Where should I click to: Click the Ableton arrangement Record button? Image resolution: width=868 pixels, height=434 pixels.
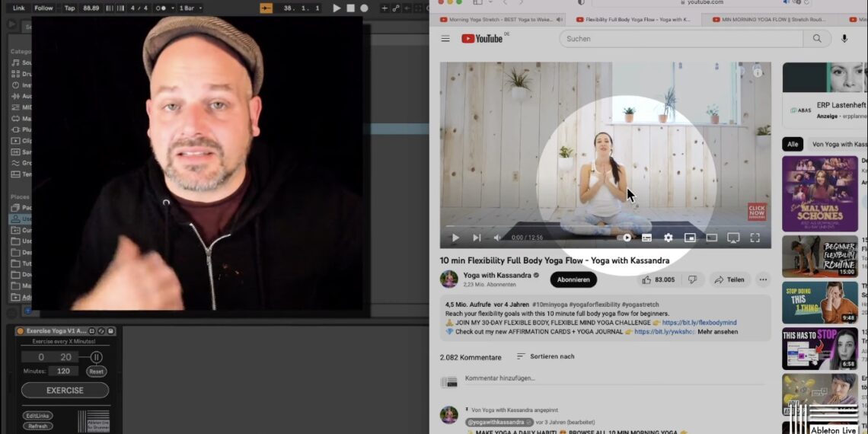tap(364, 8)
